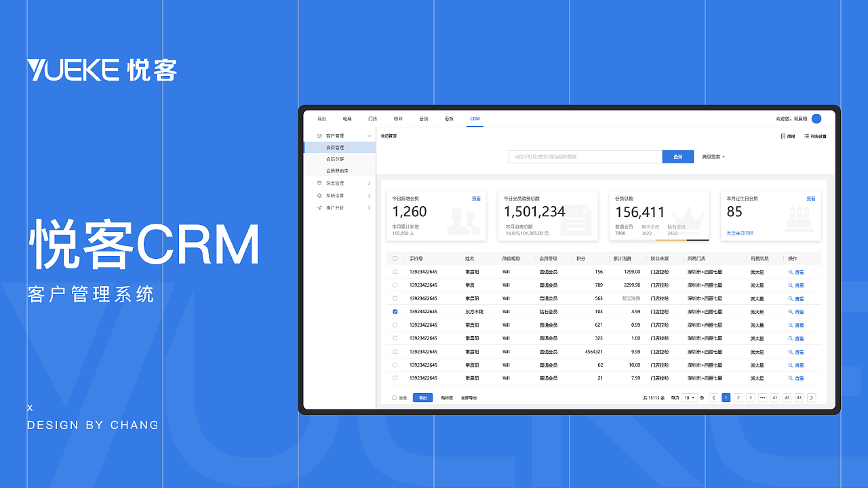Image resolution: width=868 pixels, height=488 pixels.
Task: Select 会员管理 in the sidebar
Action: (x=340, y=147)
